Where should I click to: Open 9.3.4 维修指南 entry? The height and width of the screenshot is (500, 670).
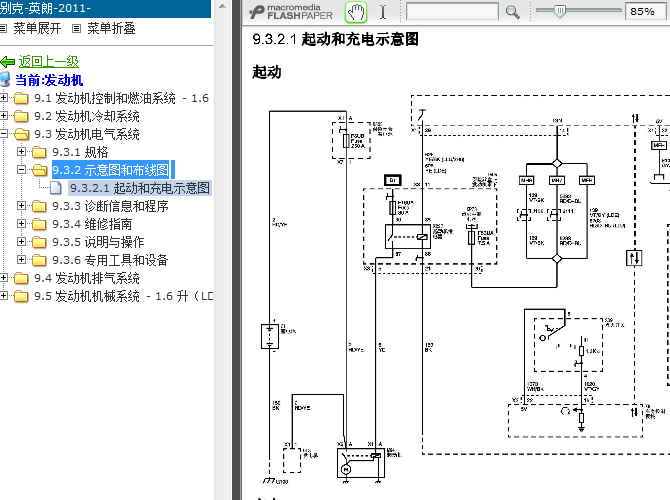click(92, 224)
